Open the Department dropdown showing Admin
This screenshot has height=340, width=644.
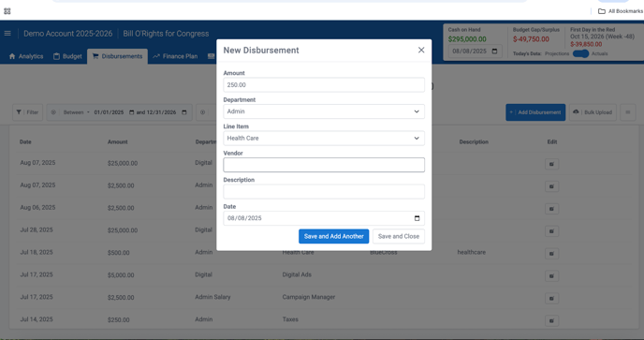(324, 111)
